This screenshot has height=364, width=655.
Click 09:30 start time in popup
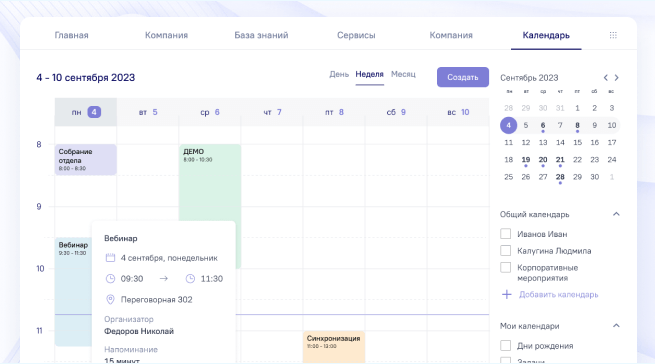[132, 279]
